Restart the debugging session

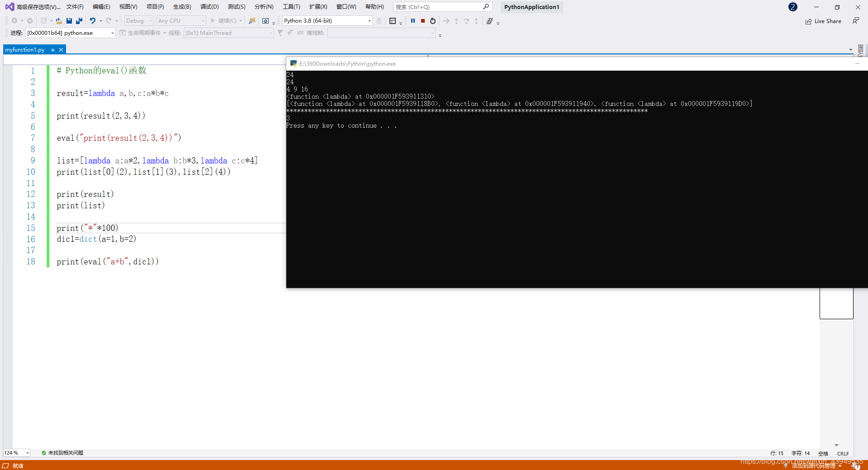pos(433,21)
